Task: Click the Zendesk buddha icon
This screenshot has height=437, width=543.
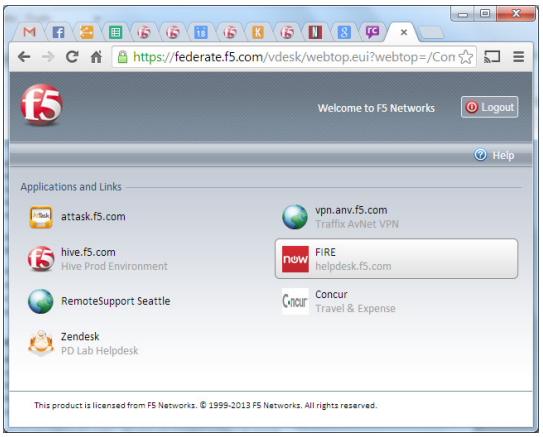Action: (x=41, y=343)
